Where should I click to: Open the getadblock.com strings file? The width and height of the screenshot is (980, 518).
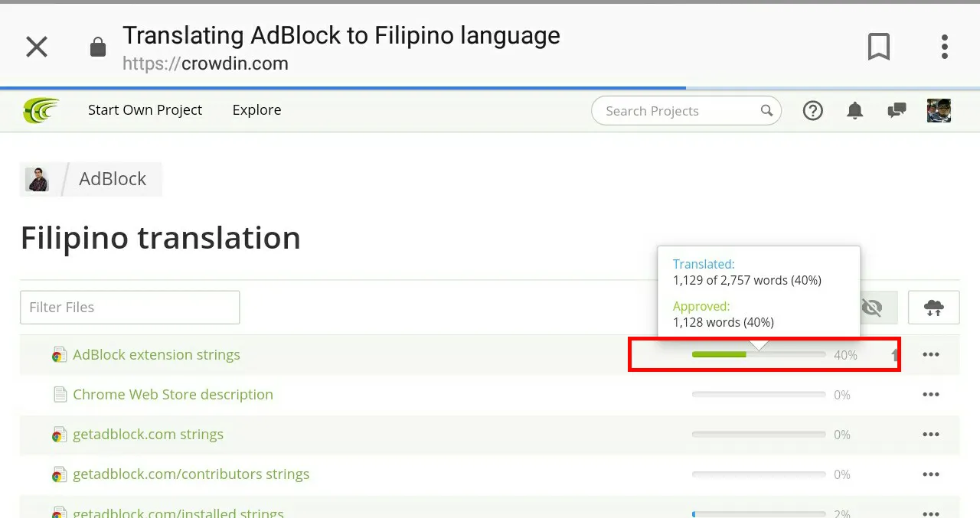tap(148, 435)
